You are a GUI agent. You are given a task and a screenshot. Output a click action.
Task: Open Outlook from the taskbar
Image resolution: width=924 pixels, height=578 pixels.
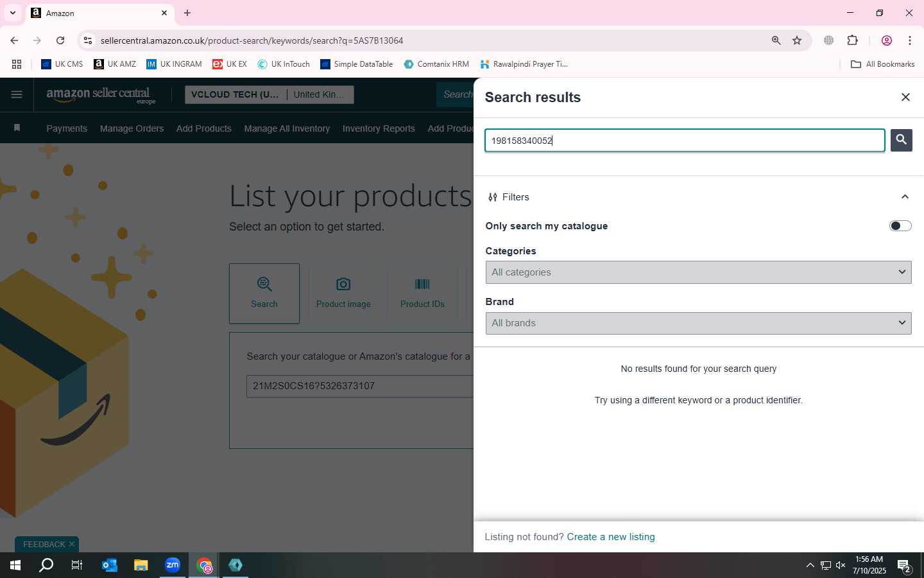pyautogui.click(x=109, y=565)
